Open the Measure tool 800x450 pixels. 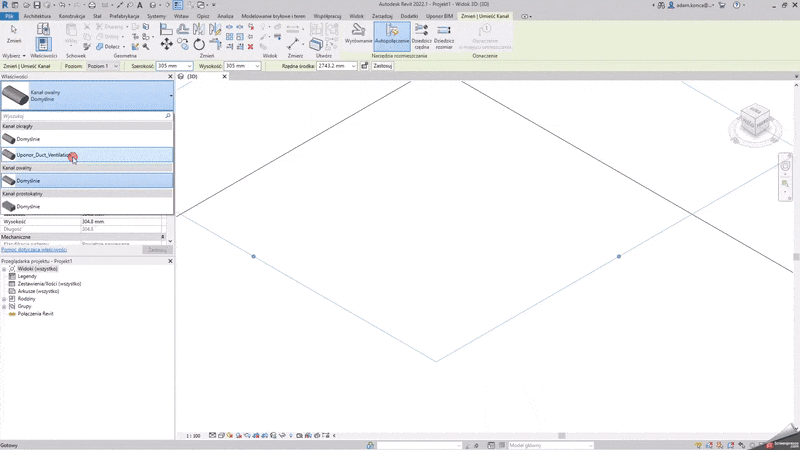(x=293, y=44)
